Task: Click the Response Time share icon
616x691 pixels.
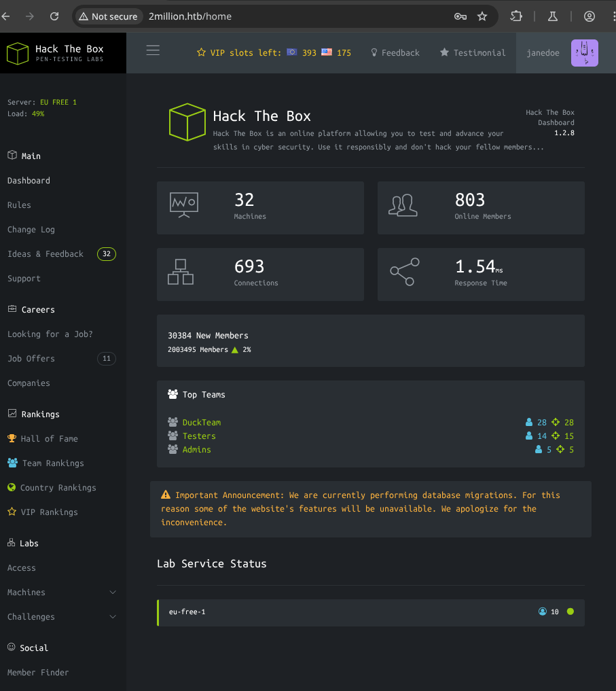Action: (x=405, y=272)
